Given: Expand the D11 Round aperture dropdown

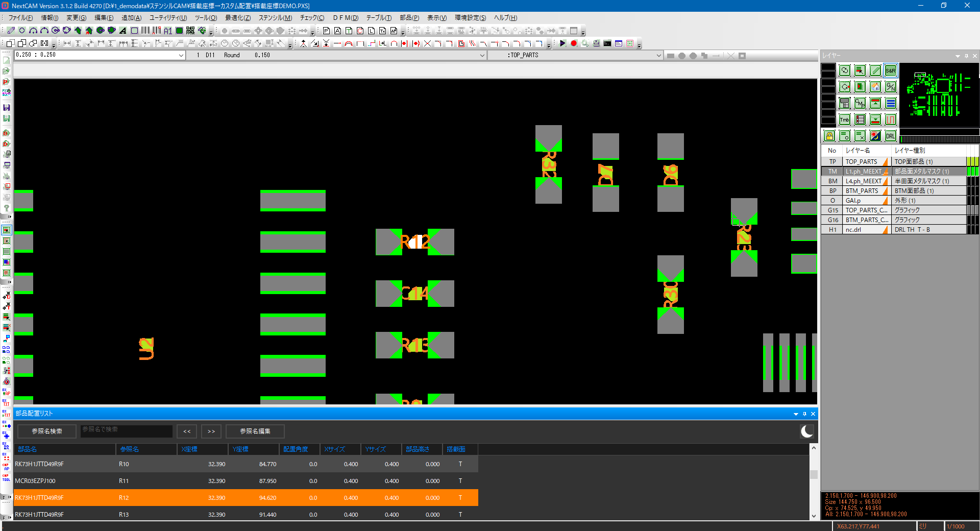Looking at the screenshot, I should (x=482, y=55).
